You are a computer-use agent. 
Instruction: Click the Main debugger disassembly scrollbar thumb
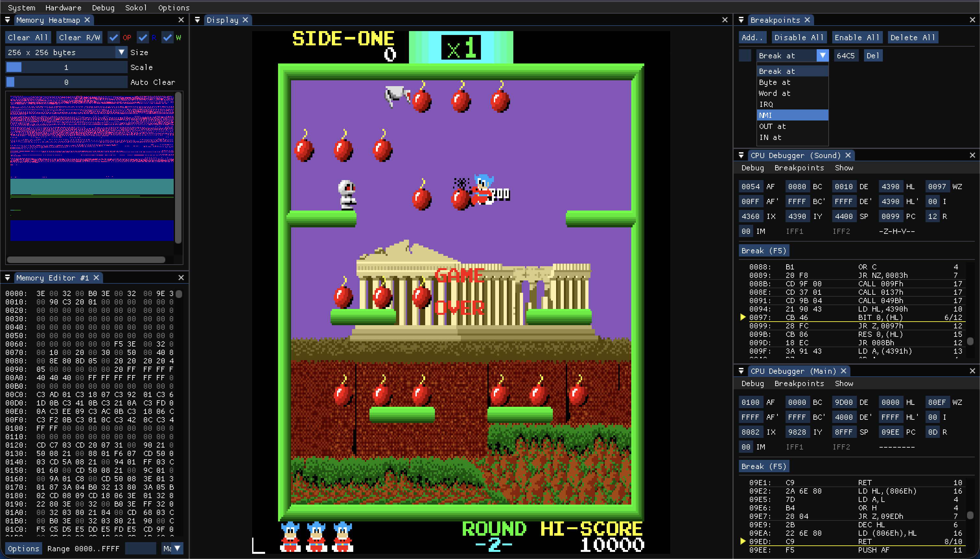pyautogui.click(x=970, y=515)
